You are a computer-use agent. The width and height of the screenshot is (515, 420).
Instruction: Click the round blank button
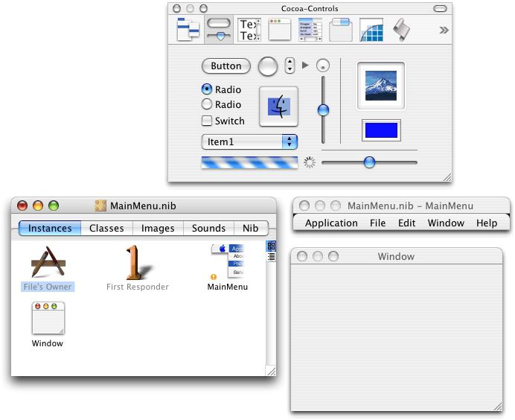coord(268,66)
